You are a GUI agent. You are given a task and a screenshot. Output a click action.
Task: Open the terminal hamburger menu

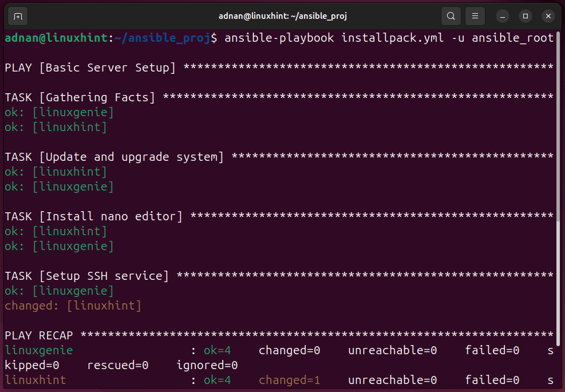click(x=475, y=16)
